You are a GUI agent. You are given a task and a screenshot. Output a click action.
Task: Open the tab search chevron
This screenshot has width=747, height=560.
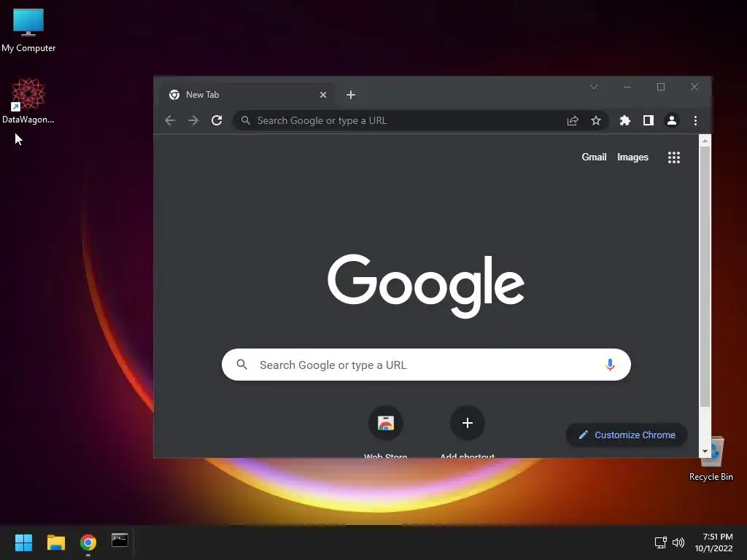(x=594, y=87)
